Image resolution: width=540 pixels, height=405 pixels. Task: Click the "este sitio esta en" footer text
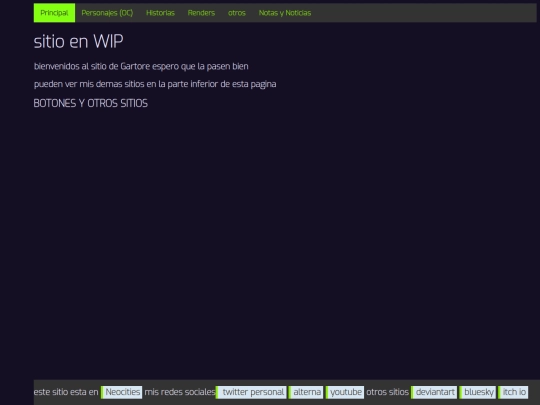[x=66, y=392]
